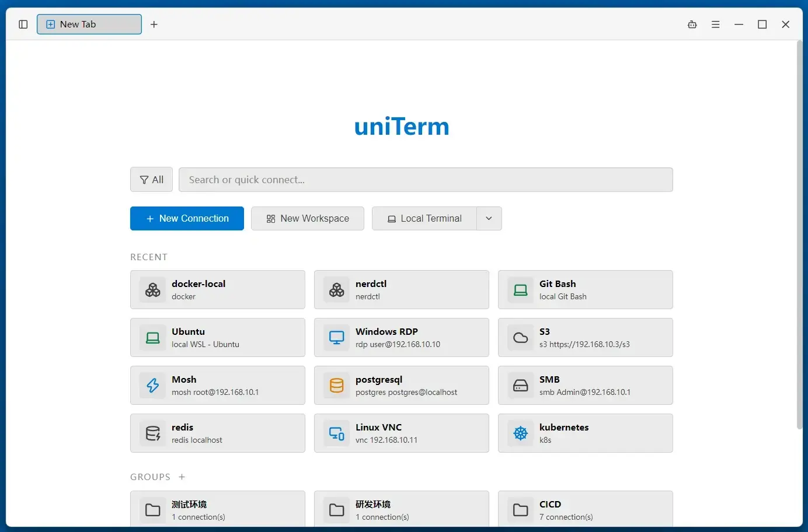Image resolution: width=808 pixels, height=532 pixels.
Task: Open the All filter dropdown
Action: (x=151, y=180)
